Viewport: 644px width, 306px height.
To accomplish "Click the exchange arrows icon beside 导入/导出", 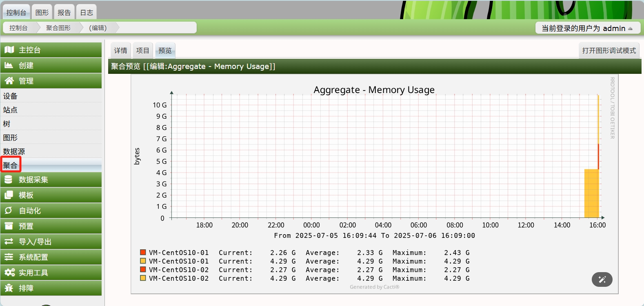I will tap(9, 242).
